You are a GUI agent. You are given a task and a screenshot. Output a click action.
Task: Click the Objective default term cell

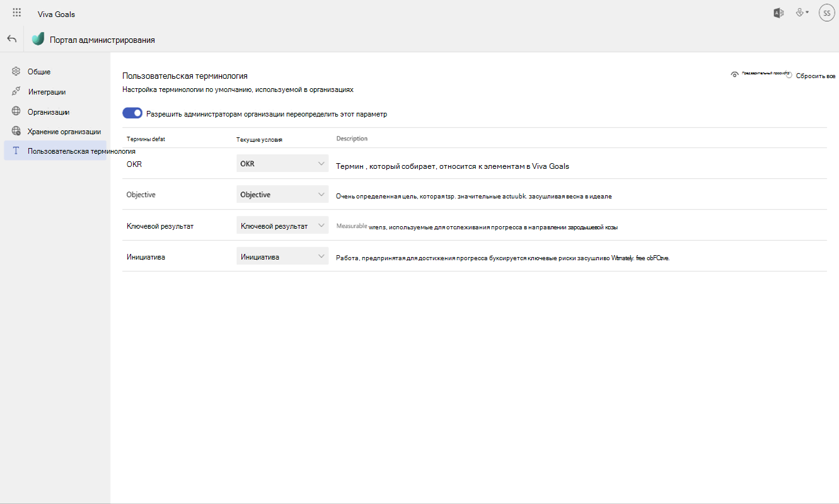(141, 195)
